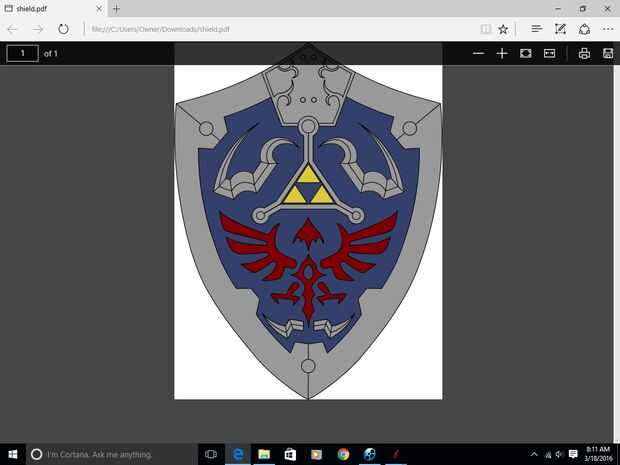This screenshot has height=465, width=620.
Task: Click the page number field
Action: tap(23, 53)
